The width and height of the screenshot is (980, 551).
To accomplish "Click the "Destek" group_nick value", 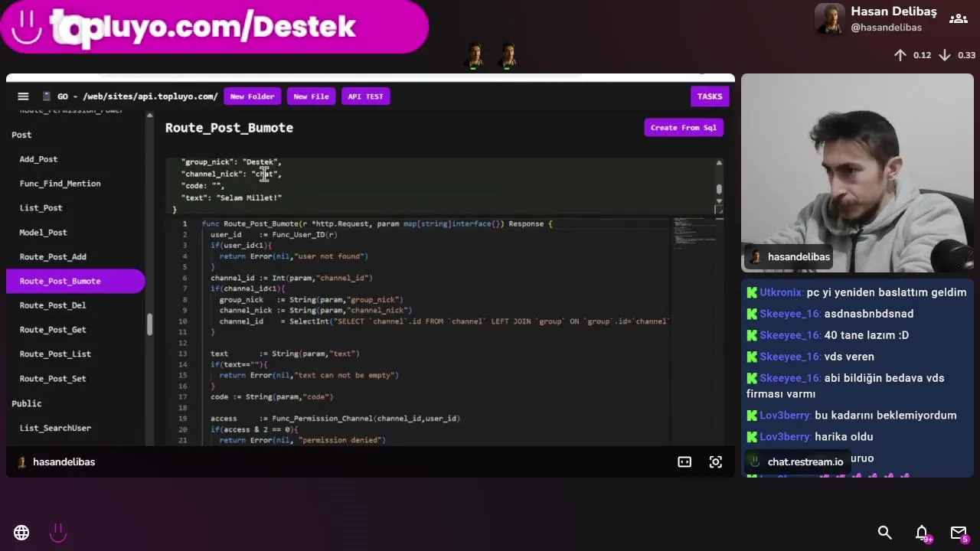I will pos(260,162).
